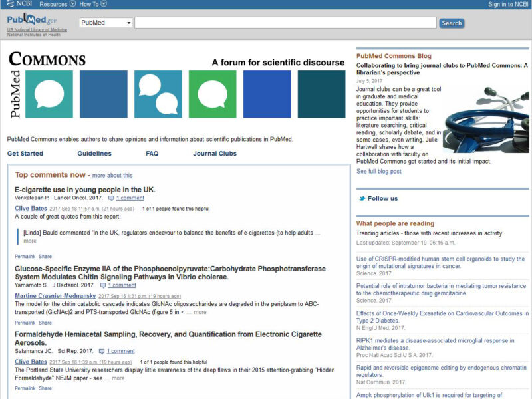
Task: Click Permalink under the Formaldehyde comment
Action: pyautogui.click(x=25, y=388)
